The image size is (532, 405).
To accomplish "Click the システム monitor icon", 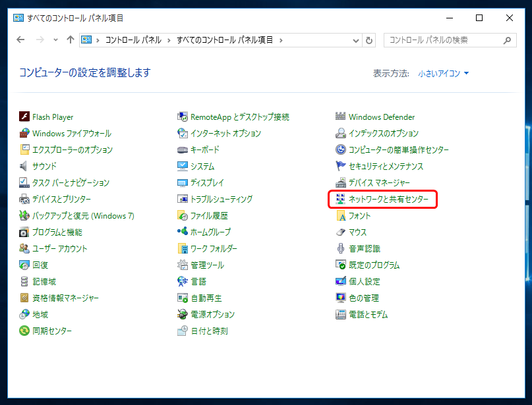I will (x=183, y=166).
